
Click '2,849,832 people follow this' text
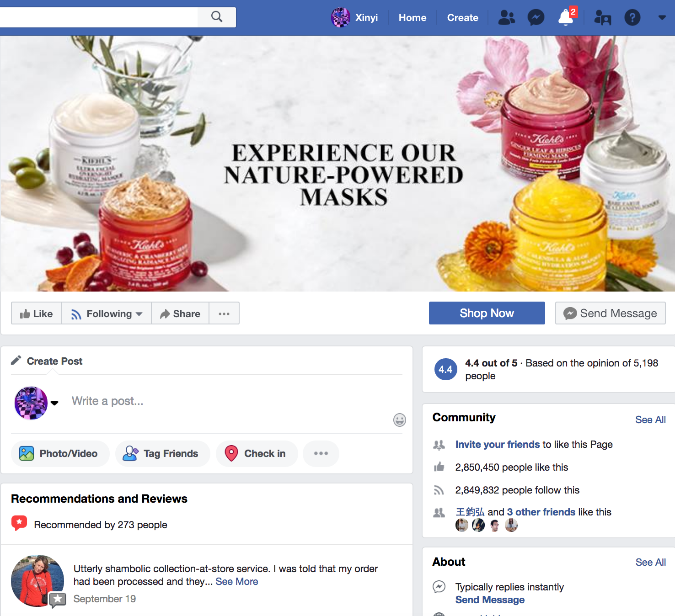coord(517,490)
